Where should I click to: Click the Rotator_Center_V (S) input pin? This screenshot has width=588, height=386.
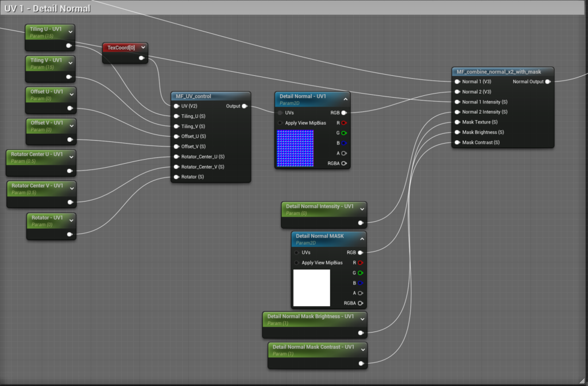click(x=176, y=167)
